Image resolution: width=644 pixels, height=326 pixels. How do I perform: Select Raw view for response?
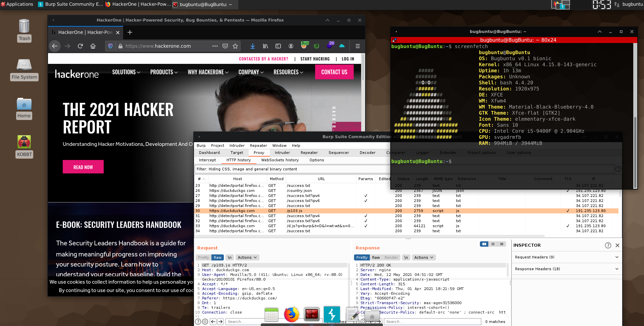376,257
